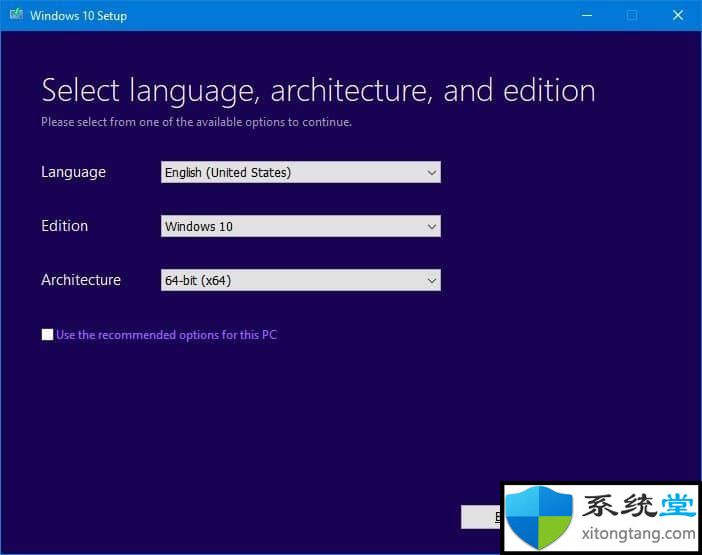Minimize the Windows 10 Setup window
Image resolution: width=702 pixels, height=555 pixels.
coord(587,15)
